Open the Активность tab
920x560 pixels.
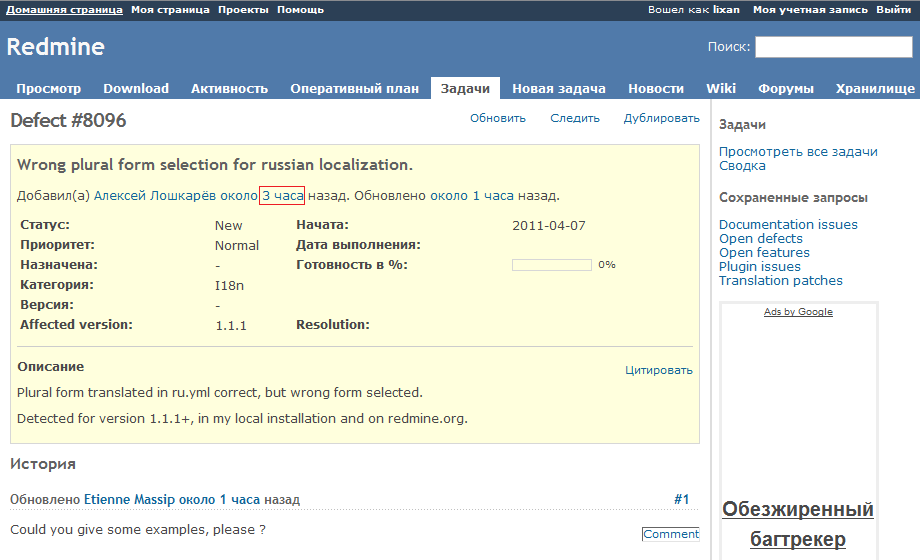tap(229, 89)
